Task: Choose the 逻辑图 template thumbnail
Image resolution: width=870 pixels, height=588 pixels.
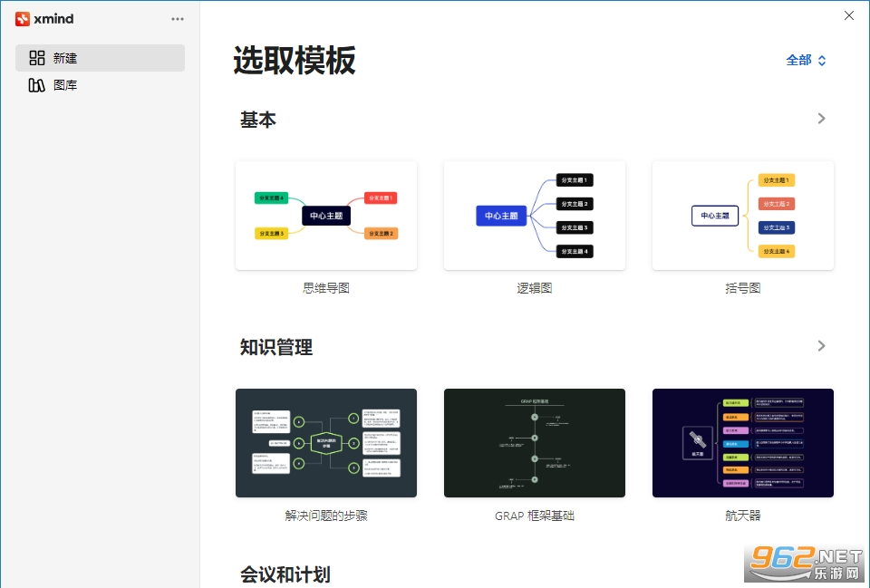Action: (535, 216)
